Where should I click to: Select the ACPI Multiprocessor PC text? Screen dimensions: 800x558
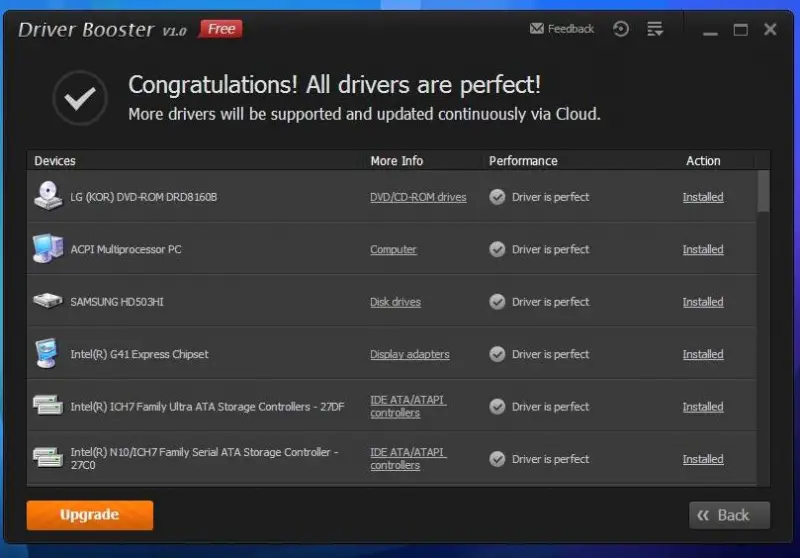point(126,249)
